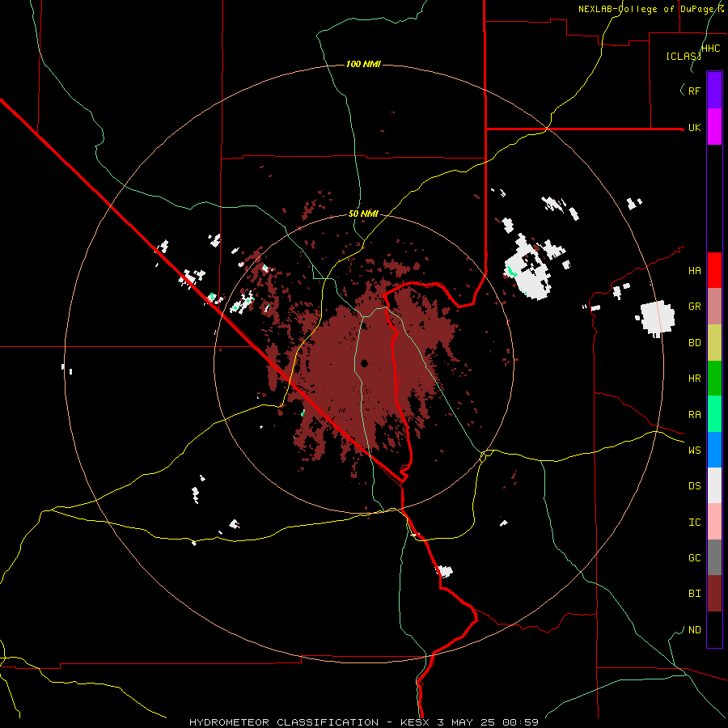728x728 pixels.
Task: Click the HR green legend swatch
Action: (714, 378)
